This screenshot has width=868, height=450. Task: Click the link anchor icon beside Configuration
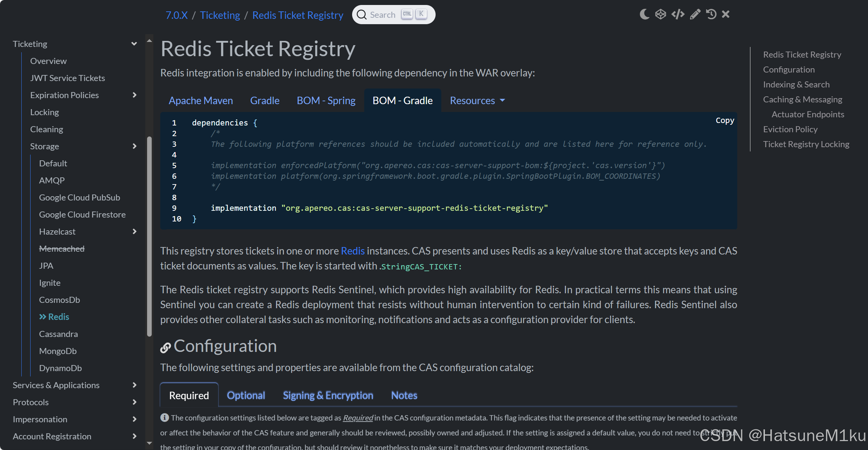click(165, 348)
